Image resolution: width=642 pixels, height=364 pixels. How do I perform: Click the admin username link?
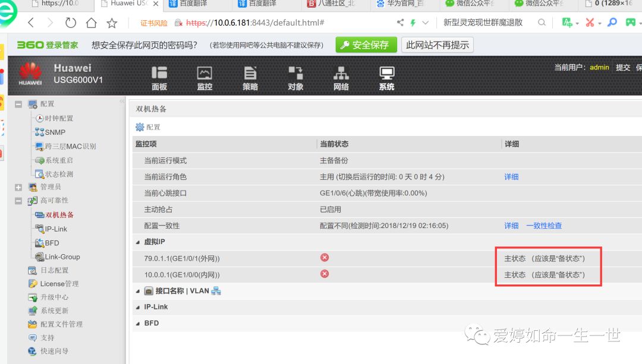[x=599, y=67]
